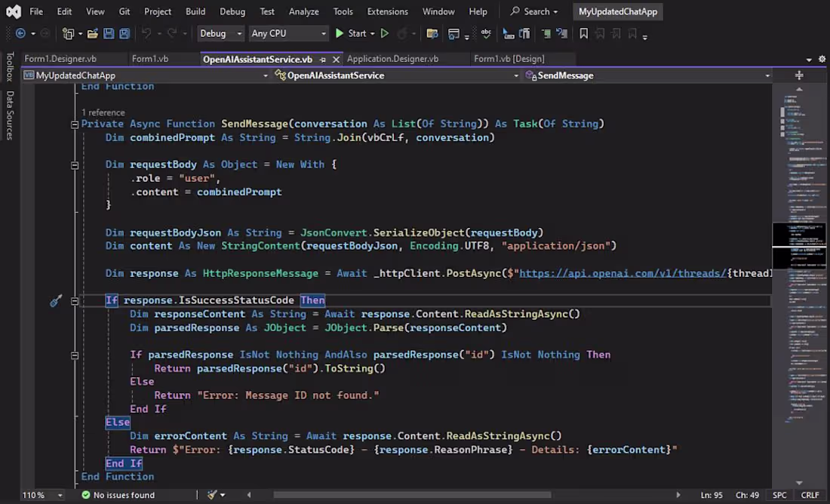The height and width of the screenshot is (504, 830).
Task: Open the Data Sources side panel
Action: [x=10, y=115]
